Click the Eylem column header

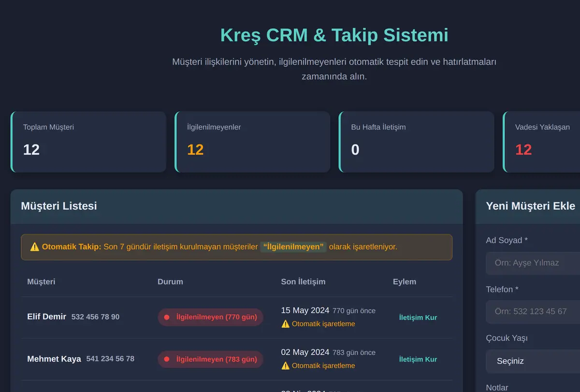(405, 282)
